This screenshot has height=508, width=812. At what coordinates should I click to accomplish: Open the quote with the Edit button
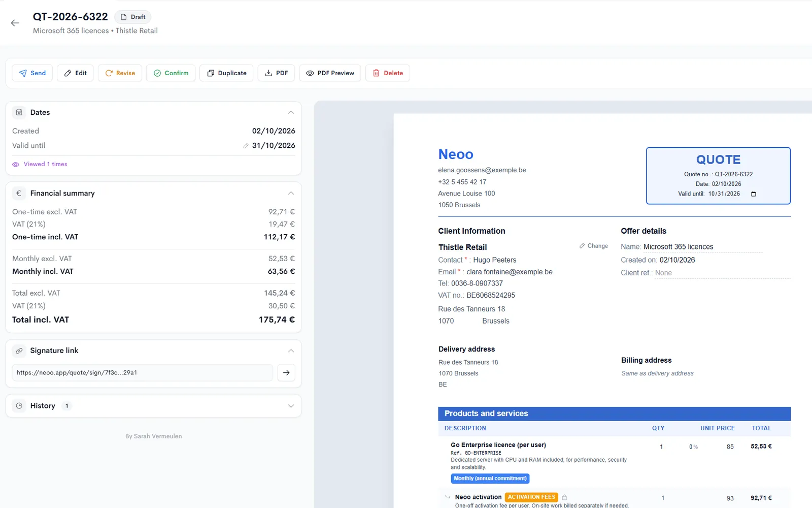point(75,73)
